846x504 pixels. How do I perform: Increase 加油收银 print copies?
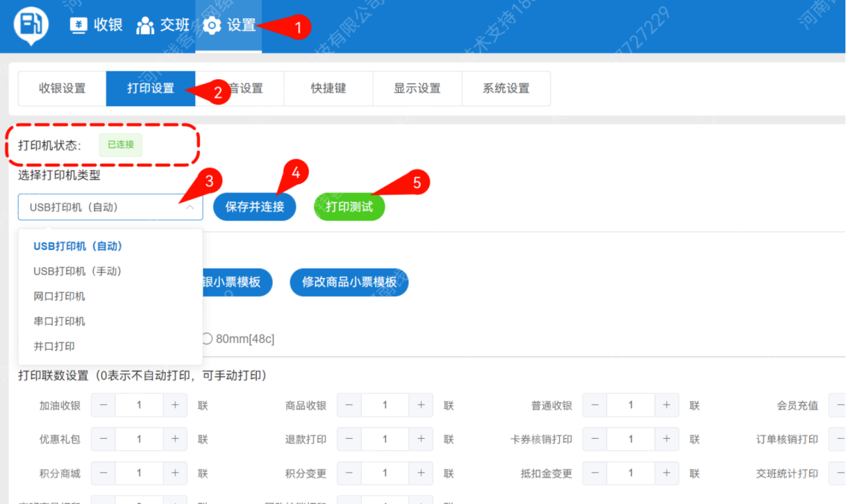coord(175,405)
